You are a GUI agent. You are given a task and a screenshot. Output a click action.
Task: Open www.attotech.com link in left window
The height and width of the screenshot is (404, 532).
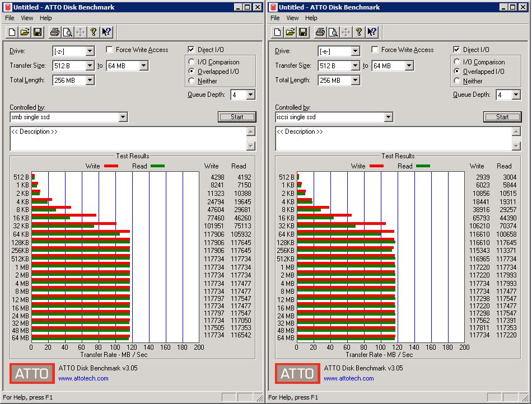pyautogui.click(x=83, y=379)
